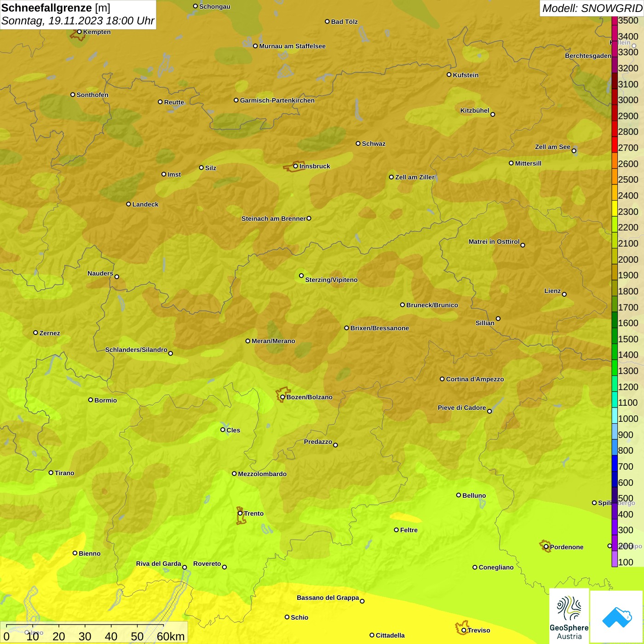
Task: Click the Schio location dot
Action: (x=287, y=617)
